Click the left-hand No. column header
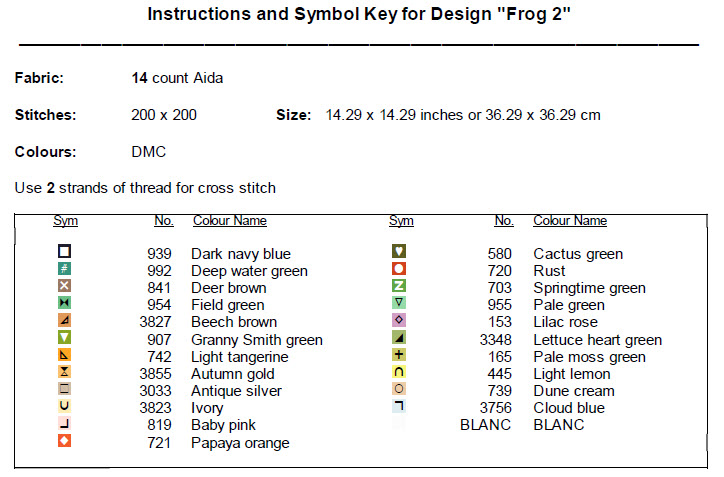 164,221
